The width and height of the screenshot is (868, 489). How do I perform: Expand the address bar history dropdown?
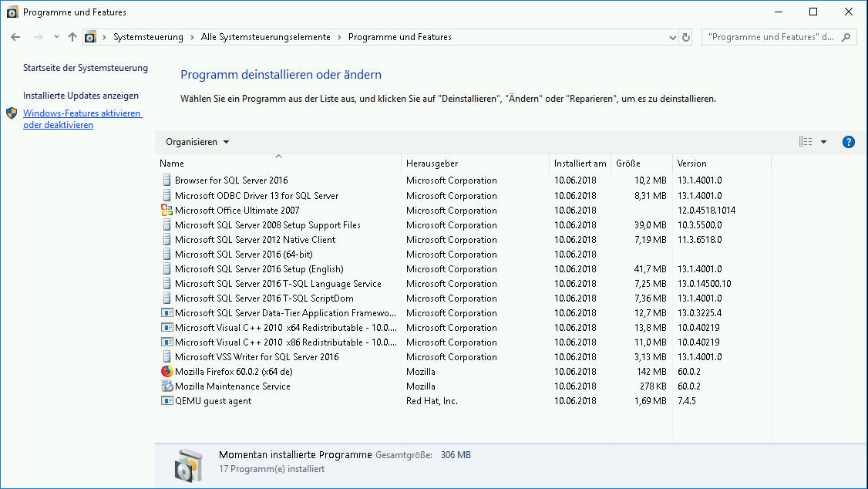pos(673,37)
